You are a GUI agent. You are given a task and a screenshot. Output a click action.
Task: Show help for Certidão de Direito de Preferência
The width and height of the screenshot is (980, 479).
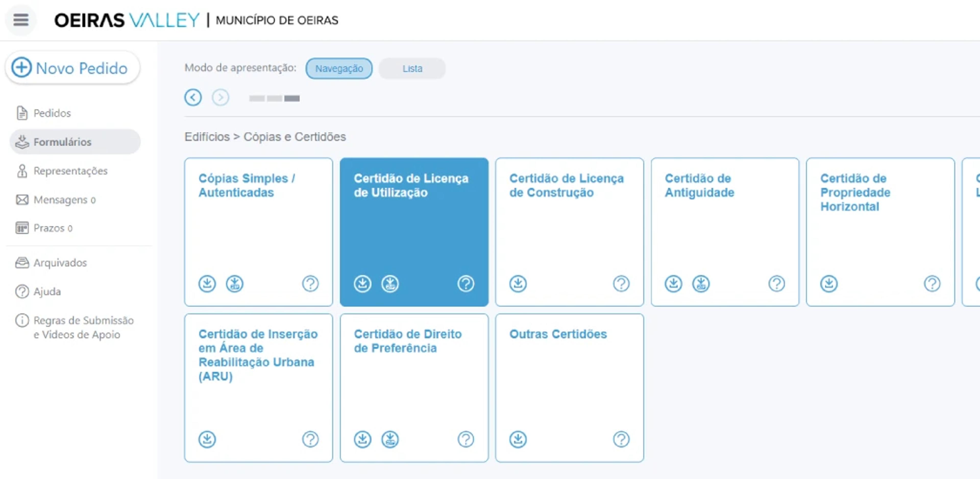pyautogui.click(x=466, y=439)
